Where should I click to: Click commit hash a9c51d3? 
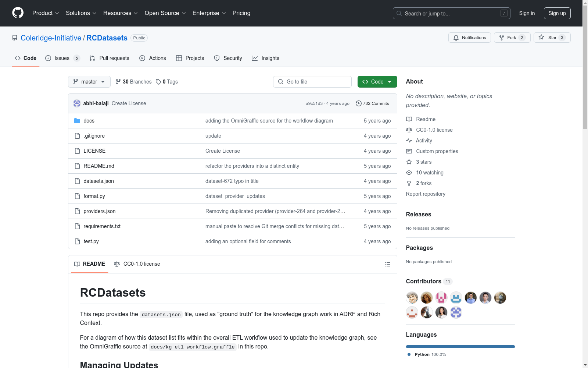pos(314,103)
